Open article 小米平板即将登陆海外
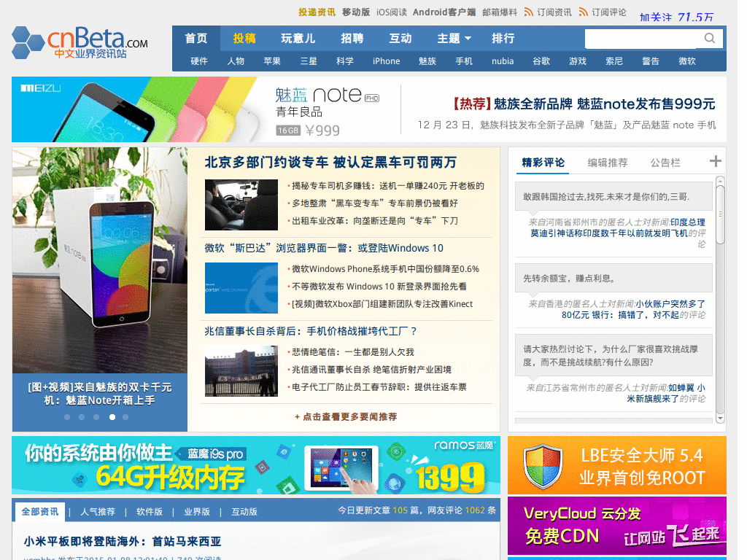This screenshot has height=560, width=747. (x=123, y=542)
